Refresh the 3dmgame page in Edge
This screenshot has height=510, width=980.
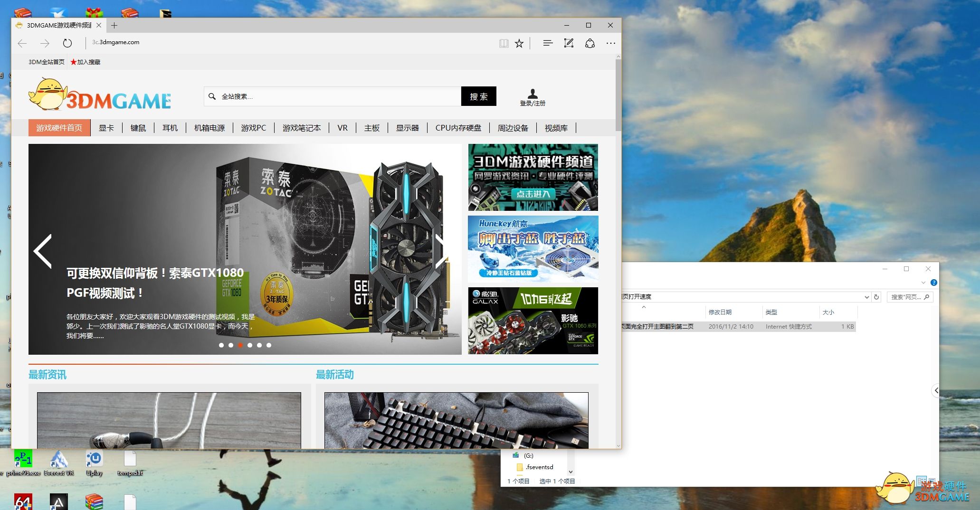(67, 43)
